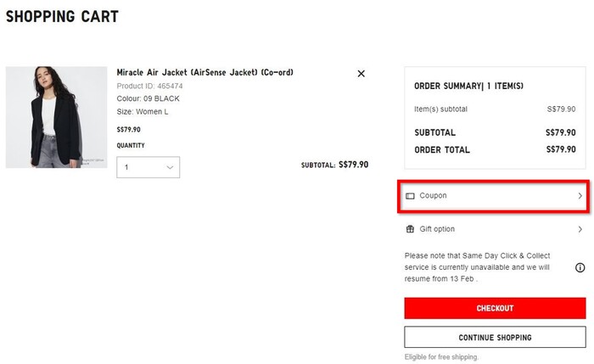Click the Colour 09 BLACK text
This screenshot has width=594, height=364.
click(x=148, y=98)
